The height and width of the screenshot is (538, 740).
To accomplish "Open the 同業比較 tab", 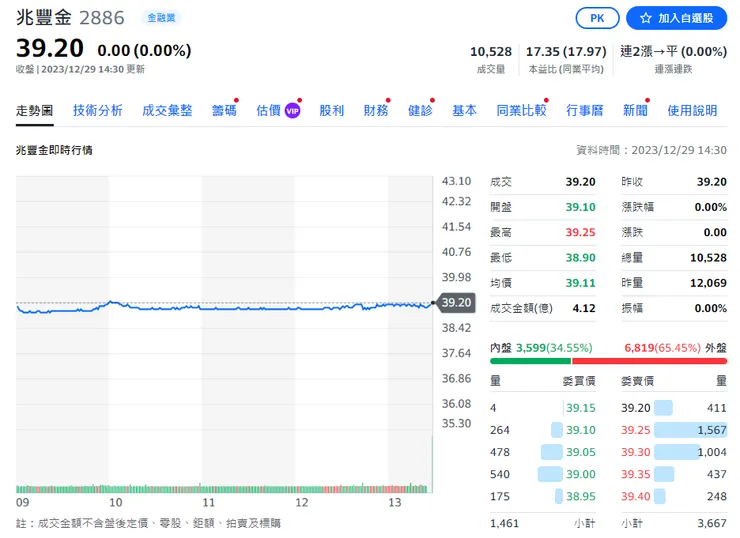I will (521, 111).
